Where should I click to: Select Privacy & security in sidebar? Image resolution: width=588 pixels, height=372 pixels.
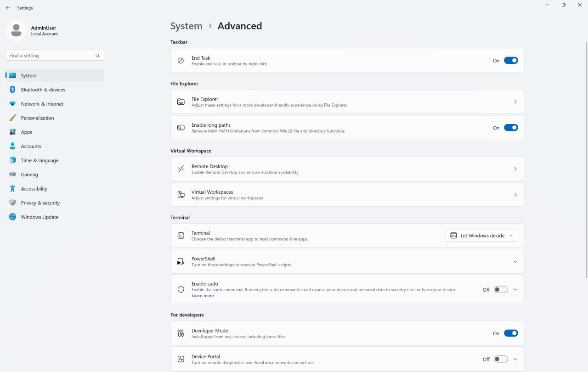(40, 203)
